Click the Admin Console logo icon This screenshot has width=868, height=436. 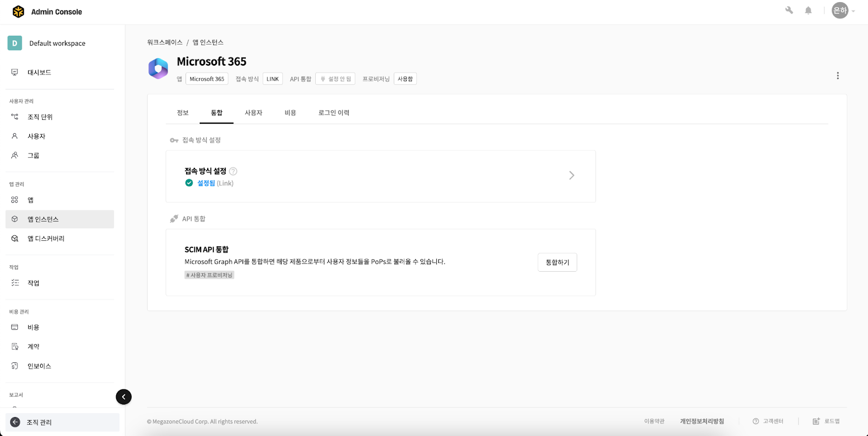(x=18, y=11)
